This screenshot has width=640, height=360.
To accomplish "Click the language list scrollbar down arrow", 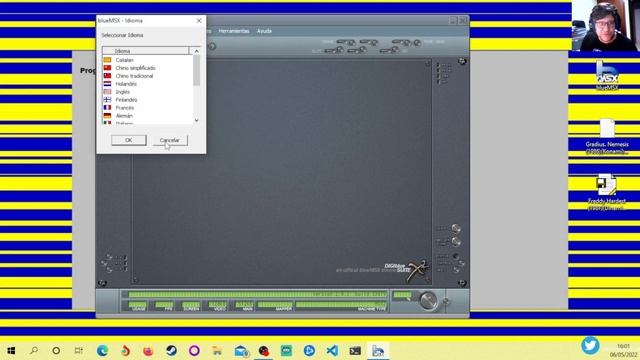I will click(196, 120).
